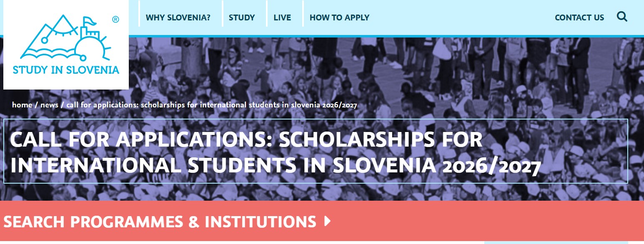This screenshot has width=644, height=244.
Task: Click the red SEARCH PROGRAMMES banner
Action: point(459,222)
